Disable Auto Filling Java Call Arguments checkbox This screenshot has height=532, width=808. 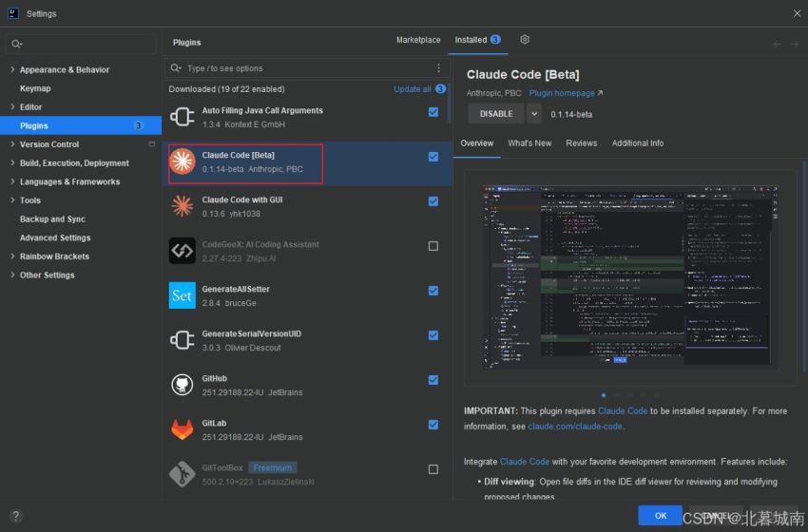[x=433, y=112]
